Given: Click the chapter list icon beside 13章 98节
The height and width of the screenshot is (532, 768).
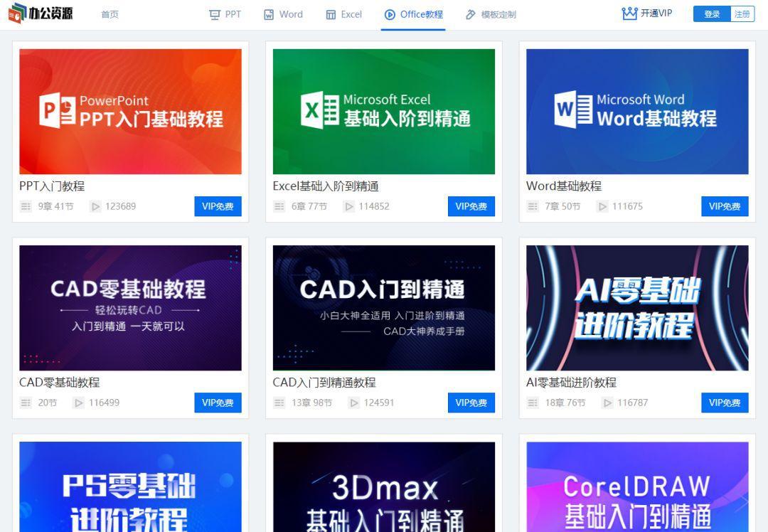Looking at the screenshot, I should [x=279, y=403].
